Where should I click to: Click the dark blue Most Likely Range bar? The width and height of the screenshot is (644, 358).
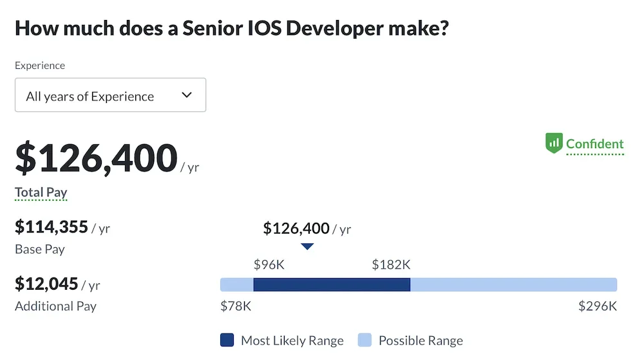tap(332, 285)
